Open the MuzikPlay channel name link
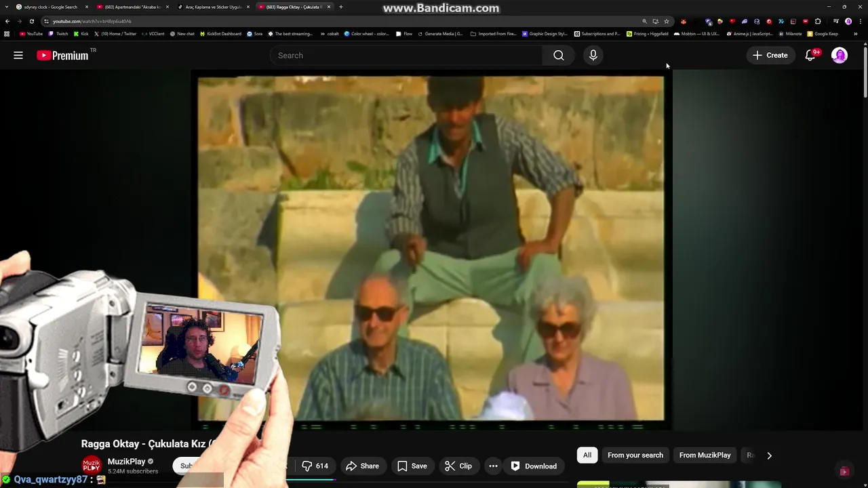This screenshot has width=868, height=488. 127,462
